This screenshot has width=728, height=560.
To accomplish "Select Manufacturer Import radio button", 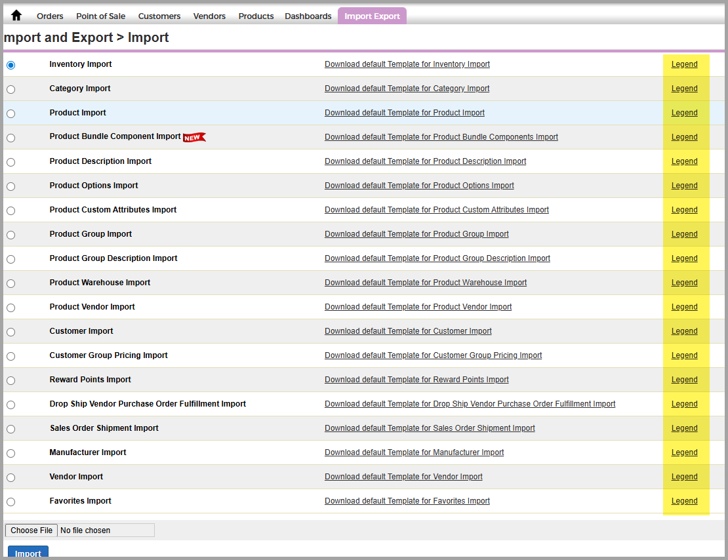I will coord(10,453).
